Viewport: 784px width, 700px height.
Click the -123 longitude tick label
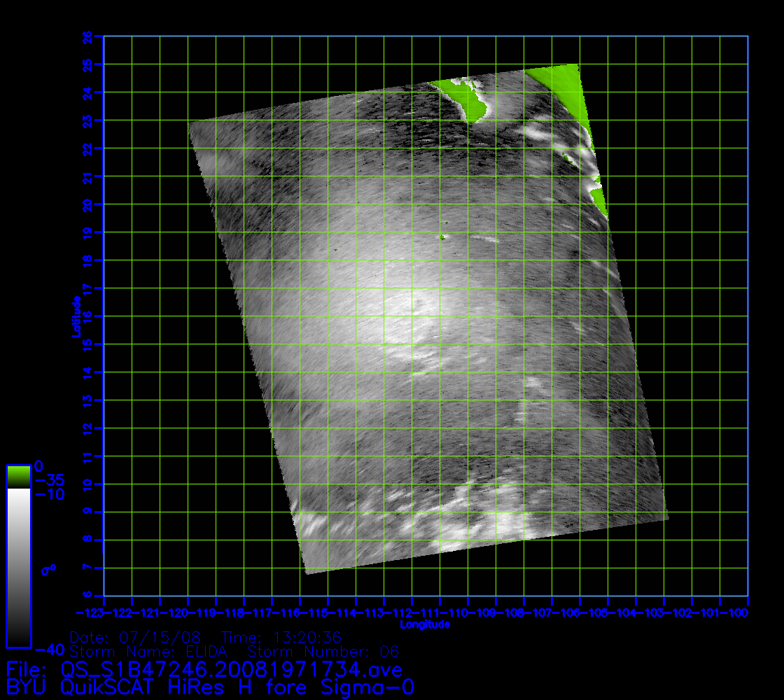104,613
